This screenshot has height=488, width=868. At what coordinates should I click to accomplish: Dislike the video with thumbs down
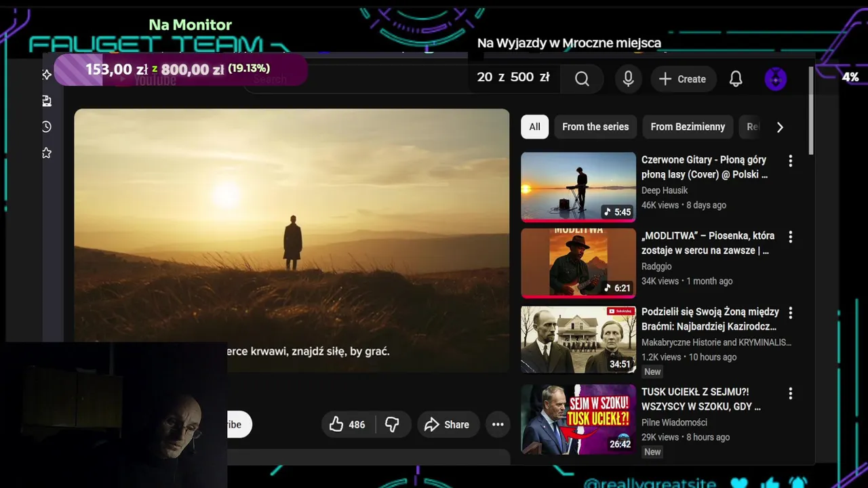(x=392, y=424)
